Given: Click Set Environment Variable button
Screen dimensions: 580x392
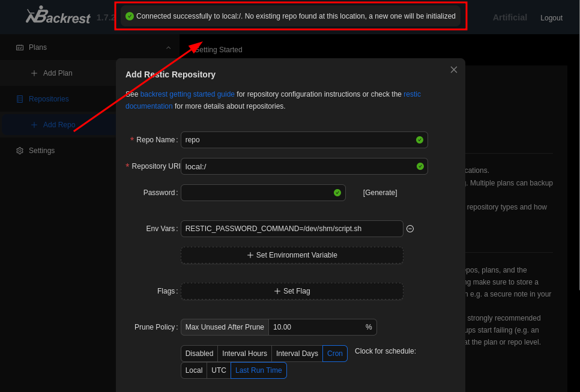Looking at the screenshot, I should [x=292, y=255].
